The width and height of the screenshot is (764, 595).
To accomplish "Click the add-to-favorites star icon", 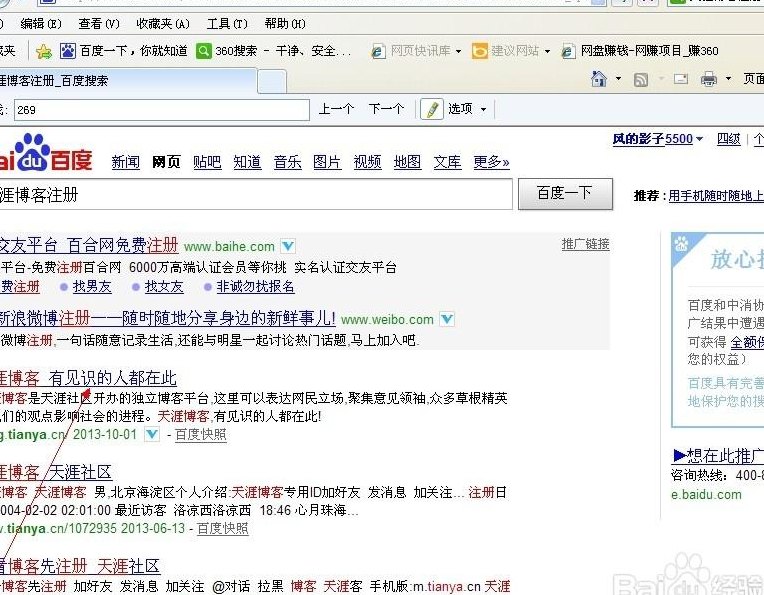I will (x=43, y=51).
